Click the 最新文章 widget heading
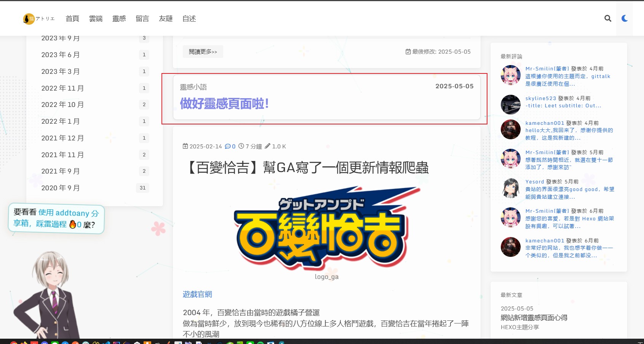The image size is (644, 344). (511, 295)
